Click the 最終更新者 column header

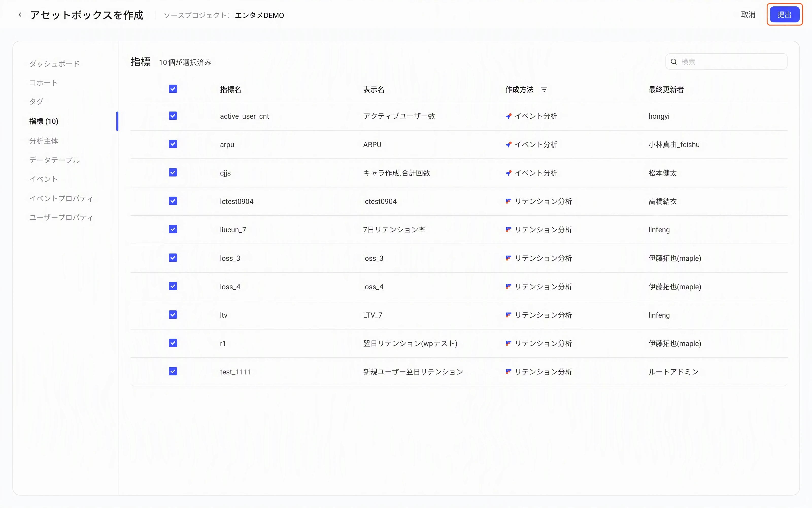(666, 90)
